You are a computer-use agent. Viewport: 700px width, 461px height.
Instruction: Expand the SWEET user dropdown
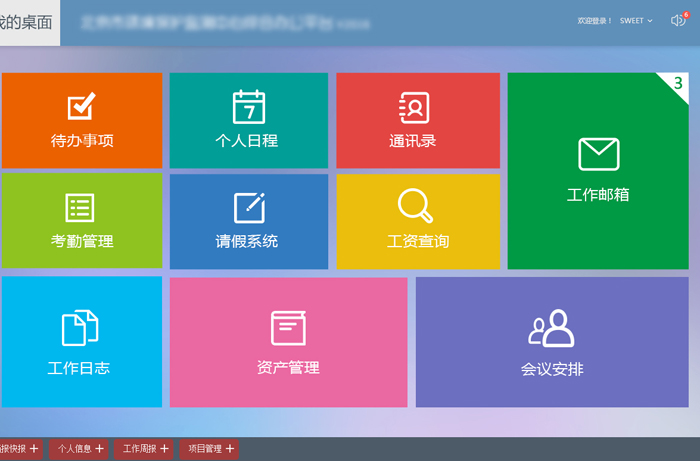tap(636, 21)
